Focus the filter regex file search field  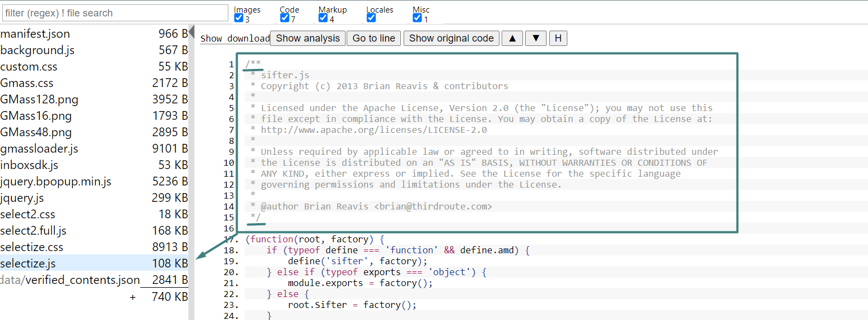click(115, 13)
